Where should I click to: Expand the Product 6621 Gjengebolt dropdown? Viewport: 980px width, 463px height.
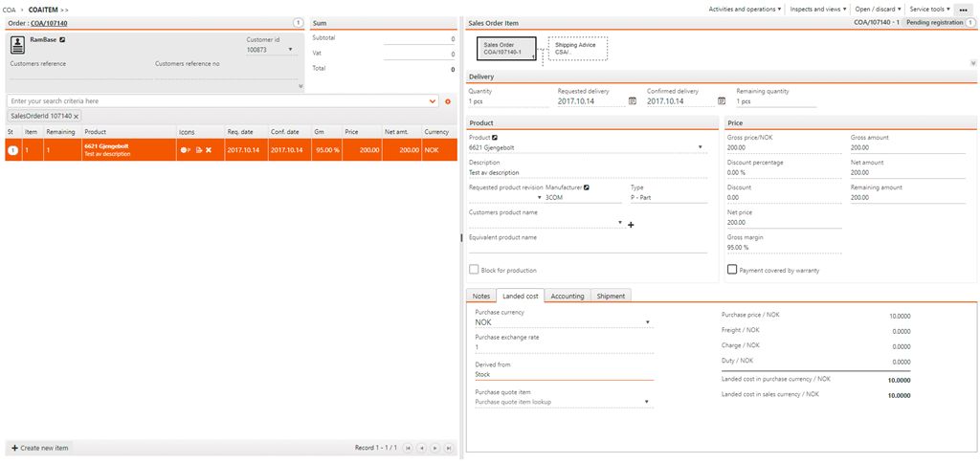point(702,148)
